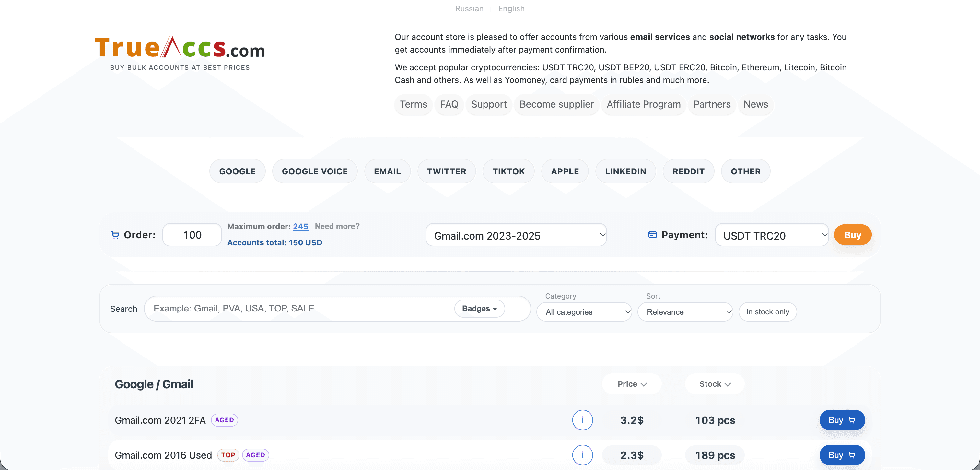
Task: Click the card icon beside Payment
Action: pyautogui.click(x=652, y=235)
